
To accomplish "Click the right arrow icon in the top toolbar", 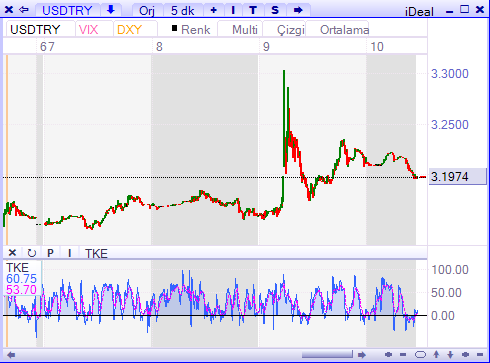I will click(x=298, y=10).
